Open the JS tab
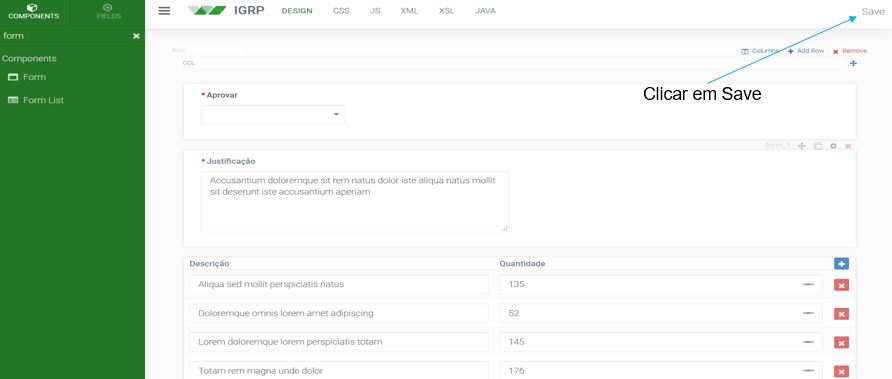The image size is (892, 379). (375, 11)
